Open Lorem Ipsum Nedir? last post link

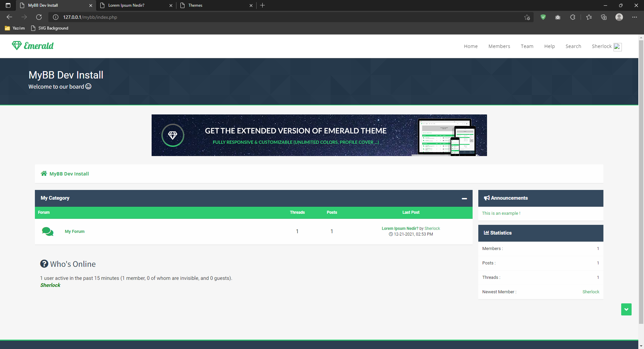coord(400,229)
